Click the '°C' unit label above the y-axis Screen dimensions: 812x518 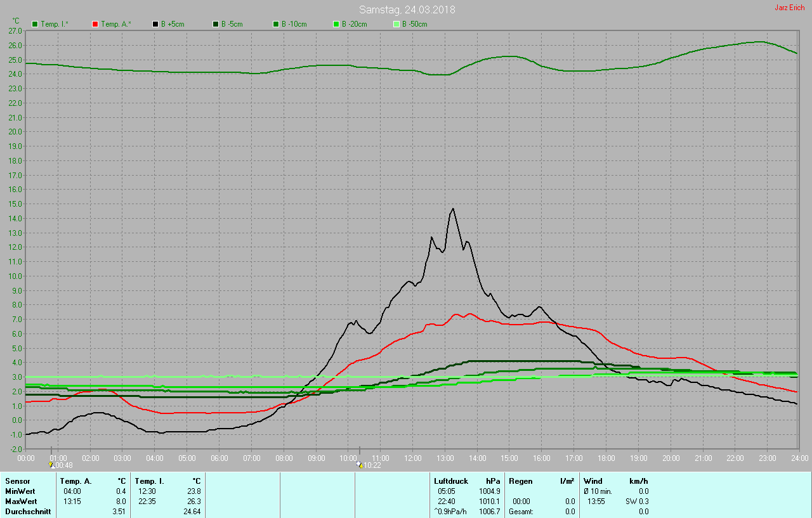tap(16, 21)
